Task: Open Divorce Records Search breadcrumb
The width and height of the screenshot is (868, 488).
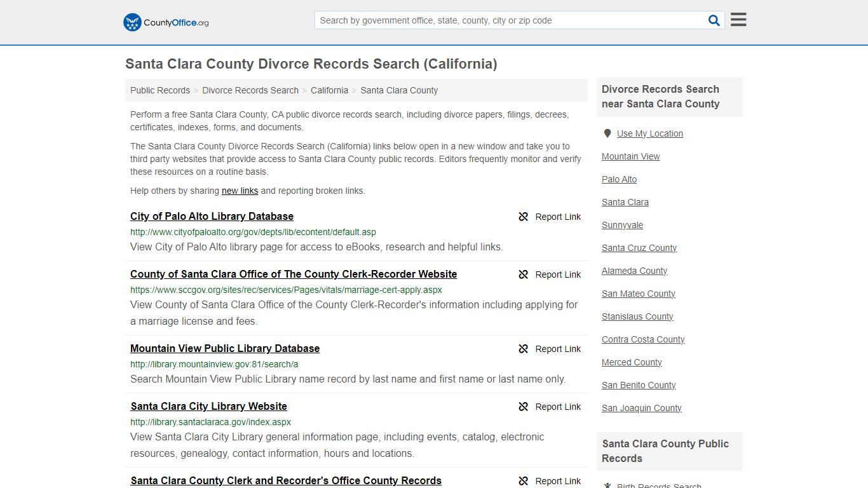Action: [250, 90]
